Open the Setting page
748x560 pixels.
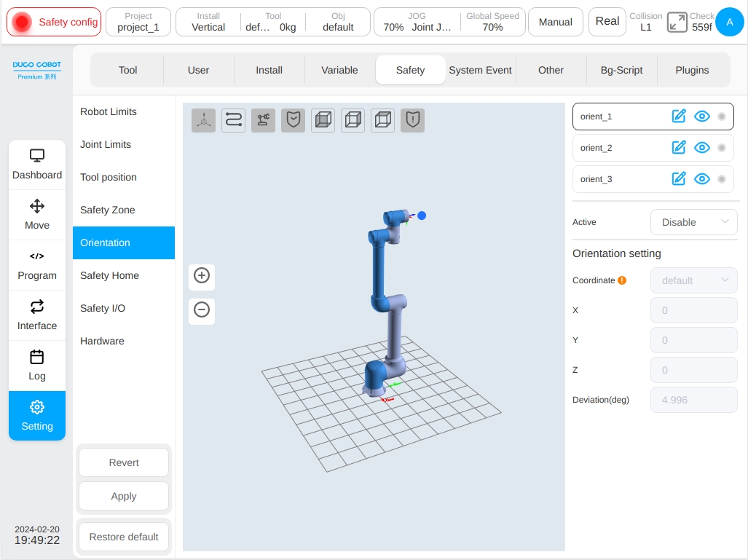37,416
